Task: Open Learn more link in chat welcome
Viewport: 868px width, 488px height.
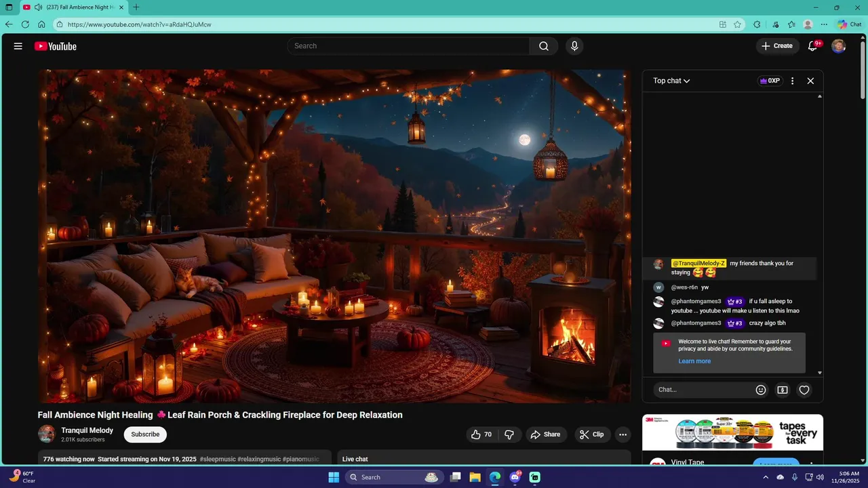Action: (694, 361)
